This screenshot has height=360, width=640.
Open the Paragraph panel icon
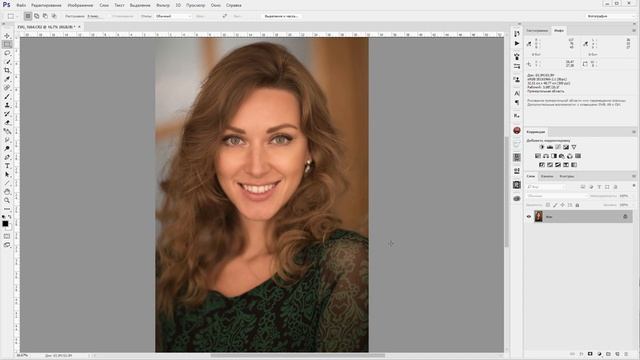pos(517,102)
